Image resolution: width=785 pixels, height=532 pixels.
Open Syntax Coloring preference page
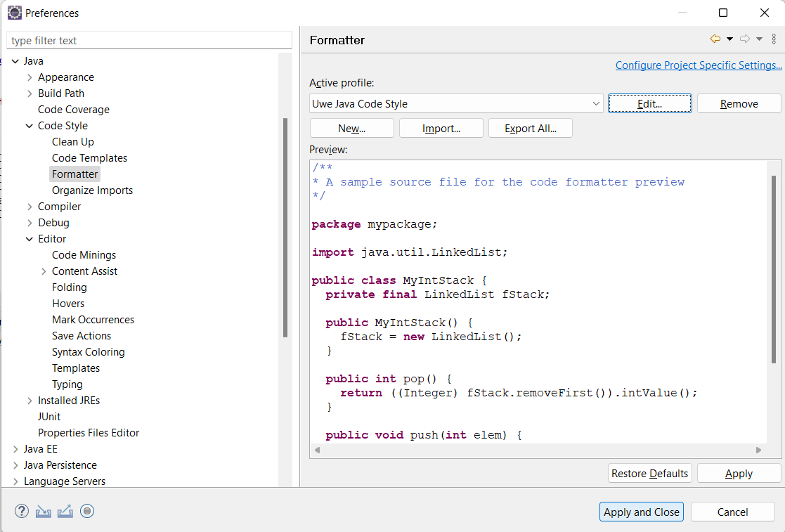coord(88,352)
